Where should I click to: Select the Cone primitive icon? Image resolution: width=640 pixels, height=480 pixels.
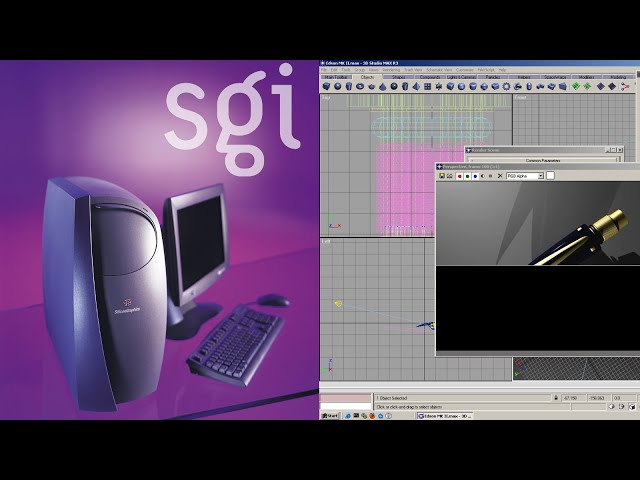(383, 86)
